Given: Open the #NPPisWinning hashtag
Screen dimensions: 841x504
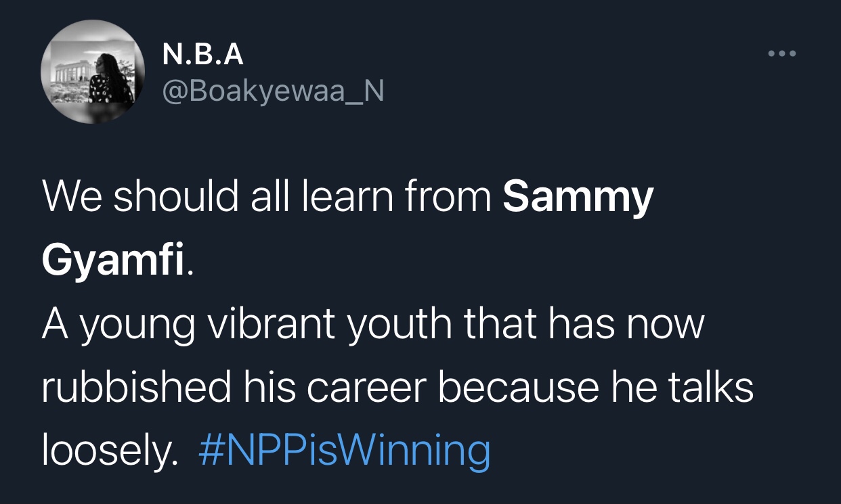Looking at the screenshot, I should point(345,451).
